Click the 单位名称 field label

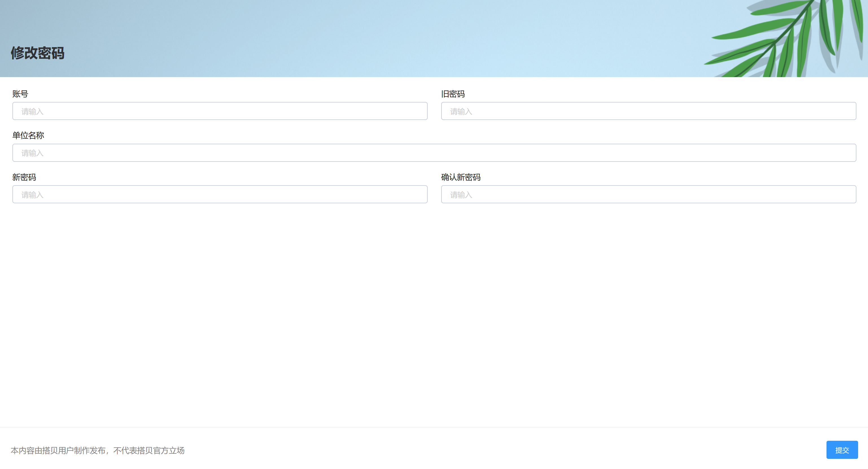[28, 136]
